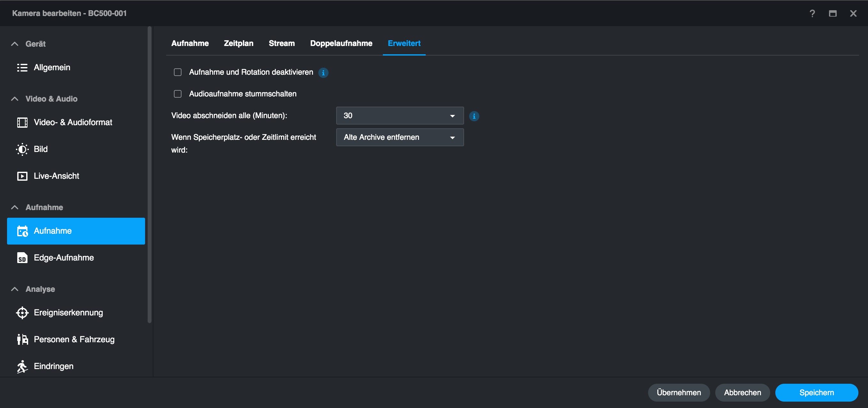
Task: Click info icon beside Video abschneiden dropdown
Action: (474, 116)
